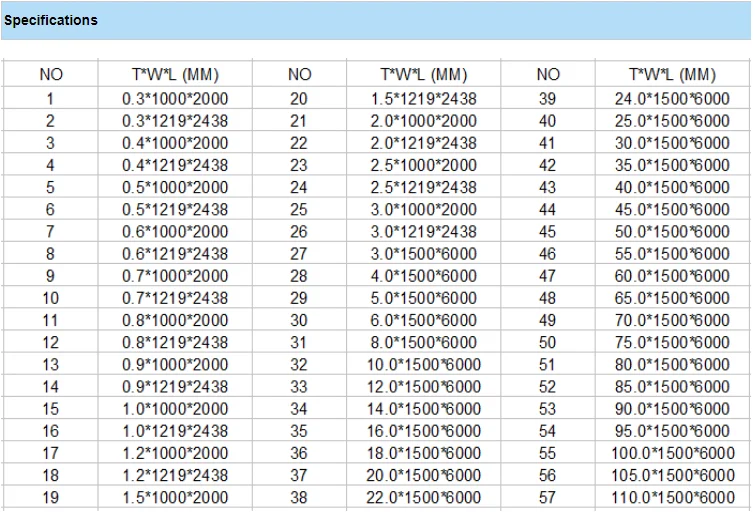This screenshot has height=513, width=755.
Task: Click cell 16.0*1500*6000
Action: point(424,431)
